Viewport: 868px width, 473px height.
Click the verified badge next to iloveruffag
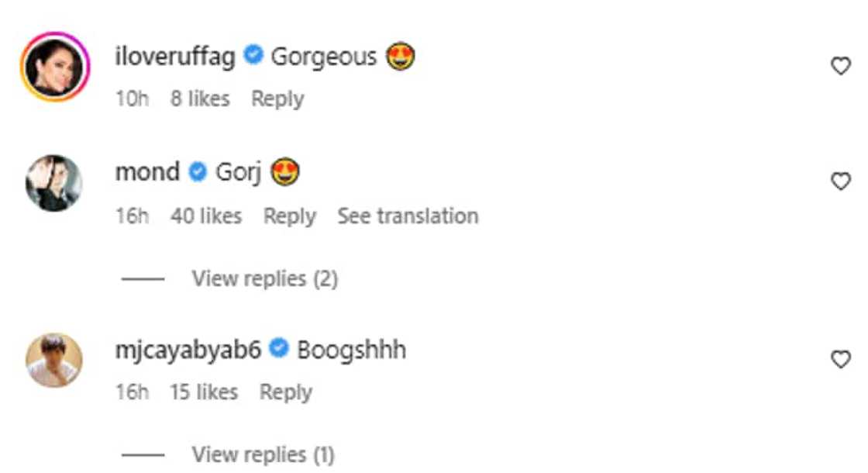coord(253,57)
